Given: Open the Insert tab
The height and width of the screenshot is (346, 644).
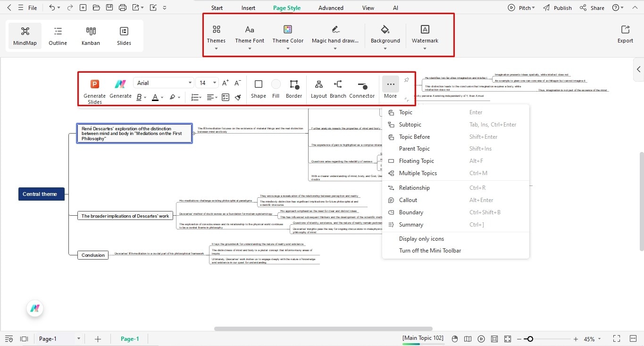Looking at the screenshot, I should pyautogui.click(x=248, y=8).
